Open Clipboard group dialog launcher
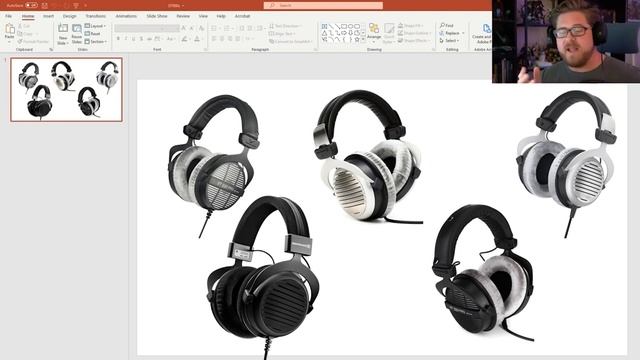Screen dimensions: 640x360 [x=51, y=49]
